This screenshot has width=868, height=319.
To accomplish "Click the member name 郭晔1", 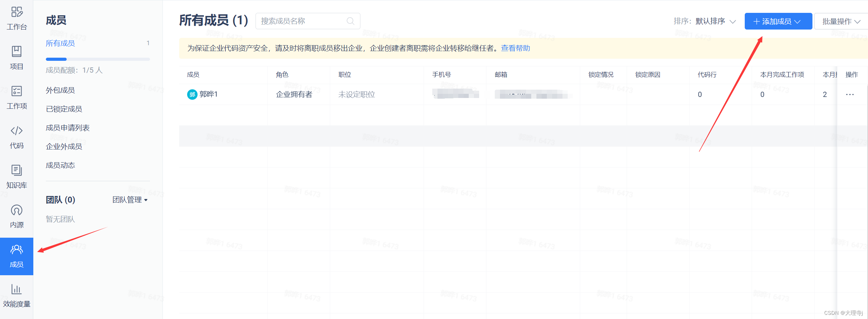I will point(208,94).
